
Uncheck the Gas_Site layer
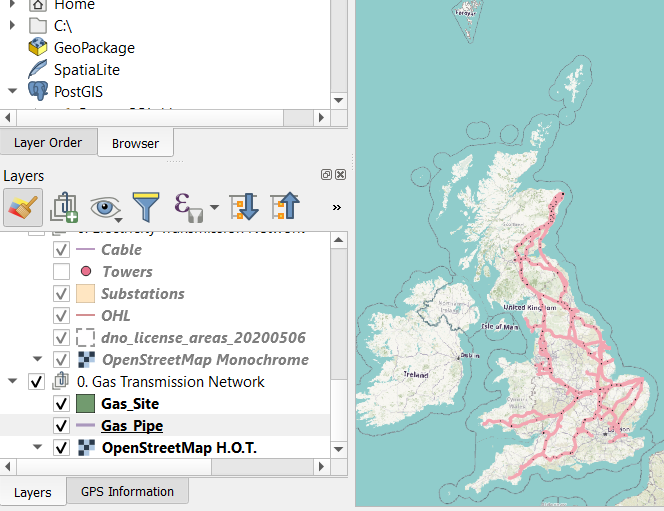tap(61, 404)
